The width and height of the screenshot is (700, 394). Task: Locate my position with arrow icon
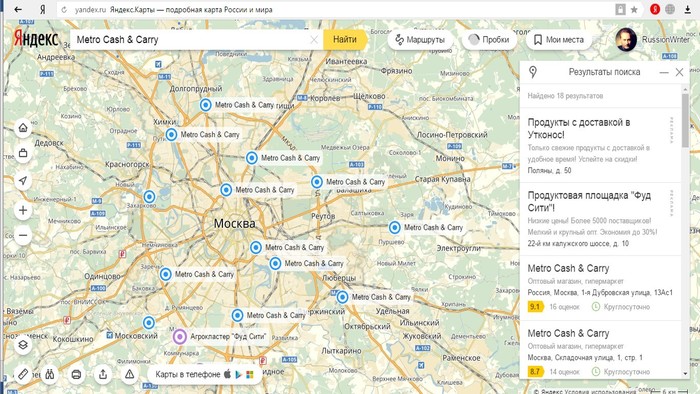23,180
